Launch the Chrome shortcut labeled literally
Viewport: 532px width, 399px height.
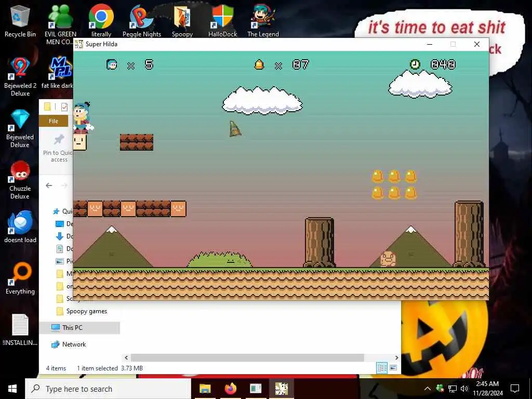101,21
